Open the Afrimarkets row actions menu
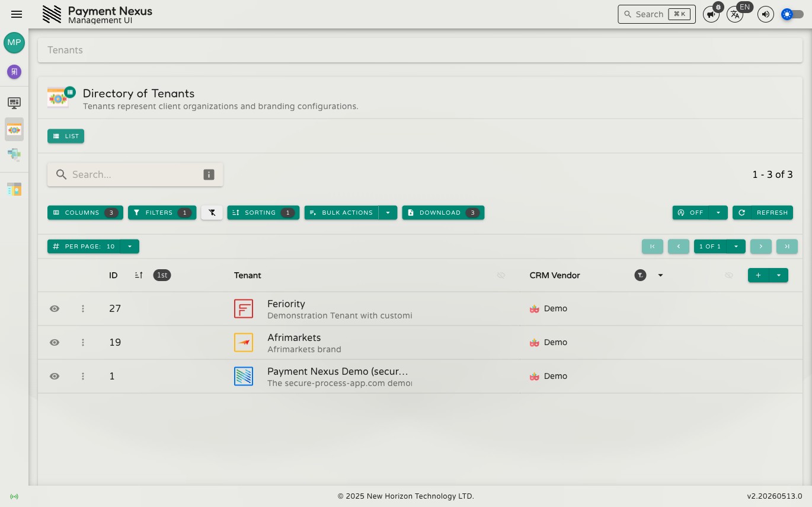The image size is (812, 507). click(x=83, y=342)
